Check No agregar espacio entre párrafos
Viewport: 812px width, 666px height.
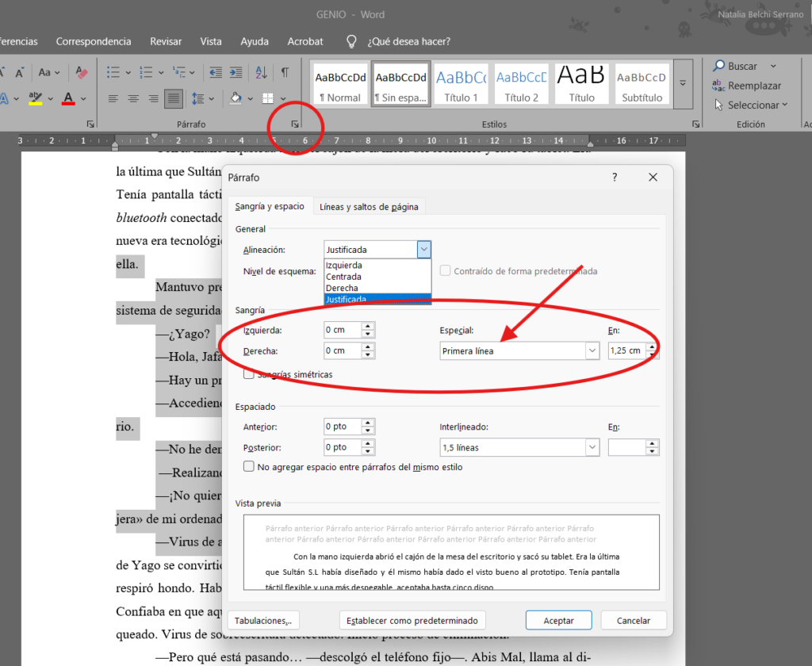249,467
